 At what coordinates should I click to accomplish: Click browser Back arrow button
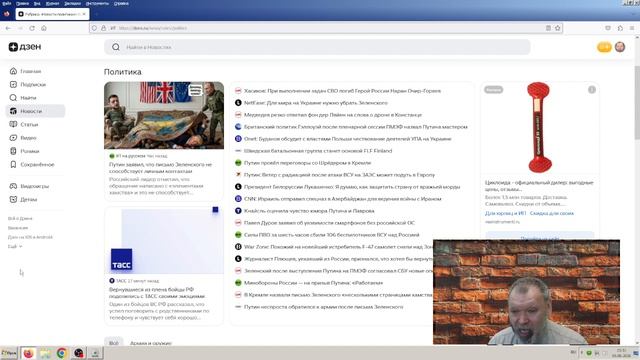[x=8, y=28]
